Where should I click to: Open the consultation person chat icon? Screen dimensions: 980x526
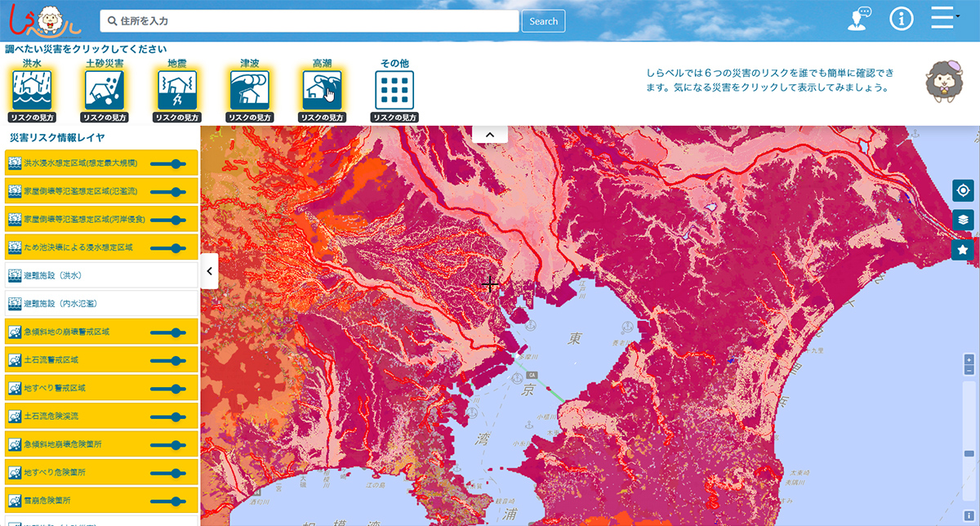tap(858, 20)
